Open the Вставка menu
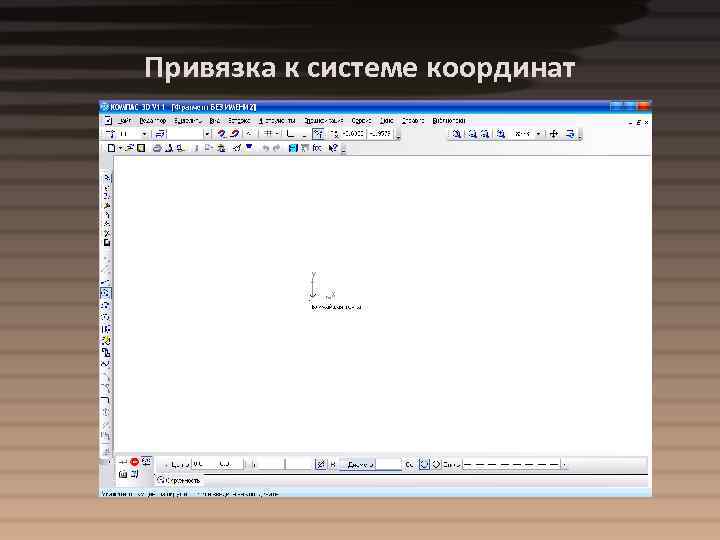720x540 pixels. tap(239, 121)
